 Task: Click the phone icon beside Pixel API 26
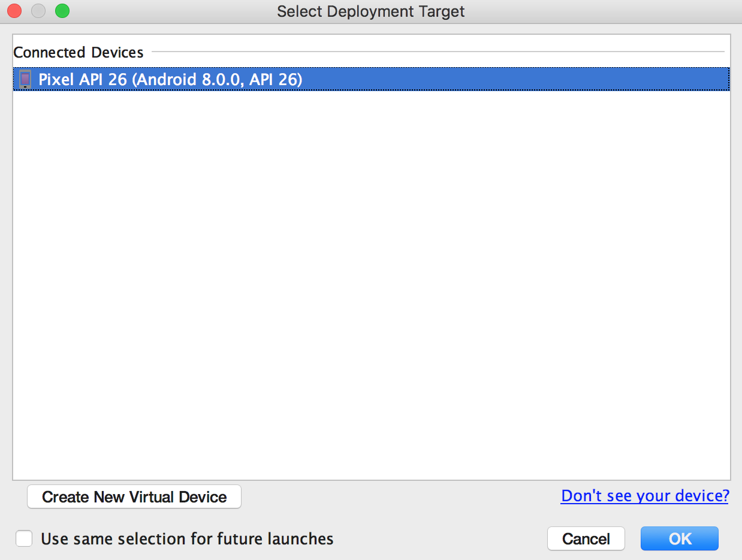click(x=25, y=79)
